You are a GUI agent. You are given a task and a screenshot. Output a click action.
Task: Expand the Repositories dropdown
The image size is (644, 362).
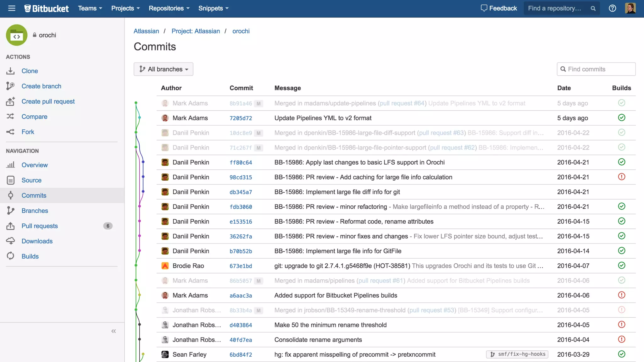tap(169, 8)
